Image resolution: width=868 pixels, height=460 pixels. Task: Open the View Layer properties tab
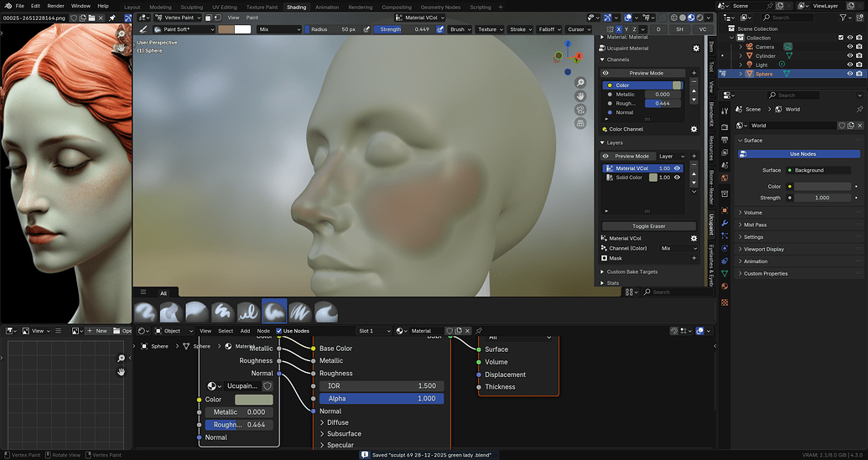(725, 152)
